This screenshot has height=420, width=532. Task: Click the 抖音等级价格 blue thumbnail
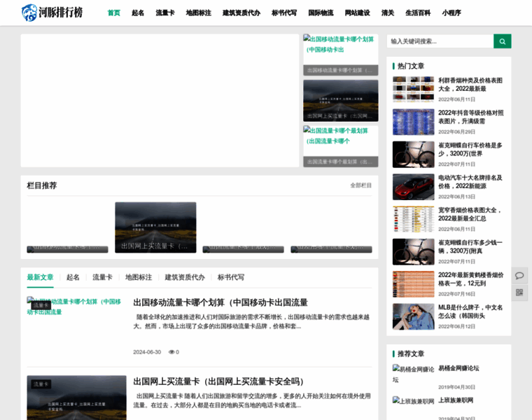(413, 122)
